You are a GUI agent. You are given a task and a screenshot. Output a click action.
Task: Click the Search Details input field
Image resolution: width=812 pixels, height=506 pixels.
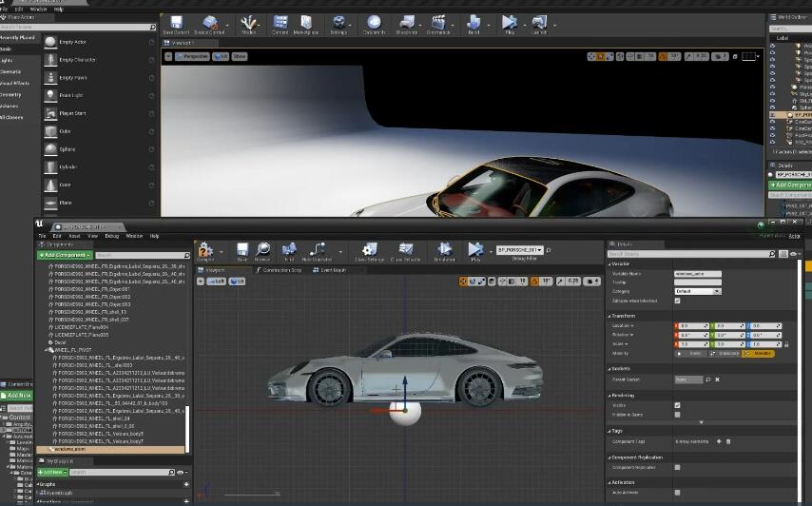point(691,254)
